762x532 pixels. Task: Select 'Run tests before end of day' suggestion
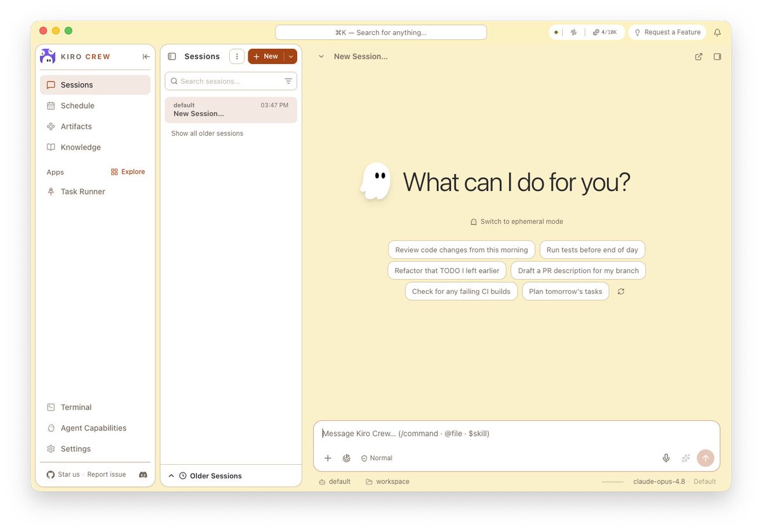(x=592, y=250)
